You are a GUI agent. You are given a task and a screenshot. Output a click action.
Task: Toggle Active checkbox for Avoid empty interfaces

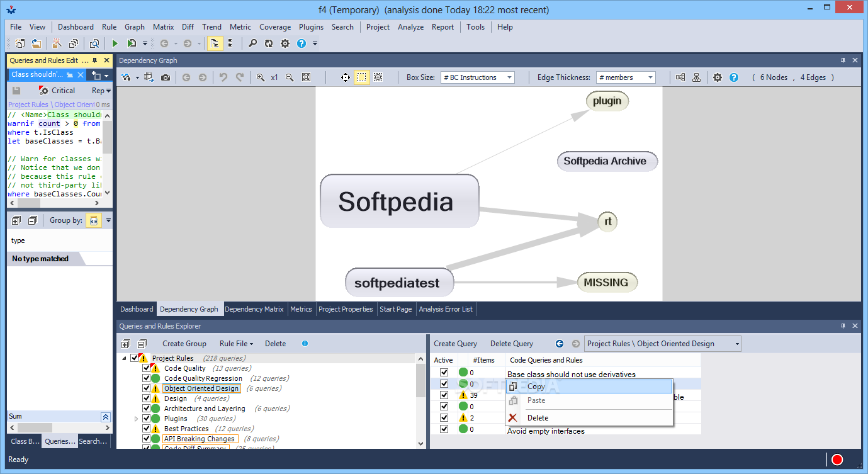pos(444,429)
